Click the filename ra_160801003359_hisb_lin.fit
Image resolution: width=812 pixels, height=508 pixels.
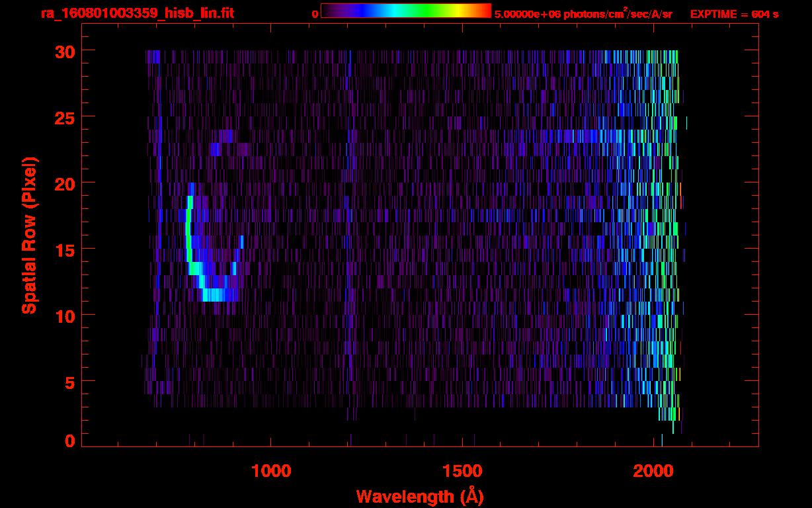(137, 13)
